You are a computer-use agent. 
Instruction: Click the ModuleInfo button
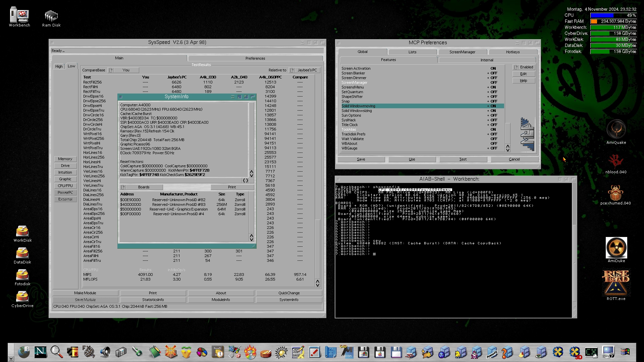[x=221, y=300]
